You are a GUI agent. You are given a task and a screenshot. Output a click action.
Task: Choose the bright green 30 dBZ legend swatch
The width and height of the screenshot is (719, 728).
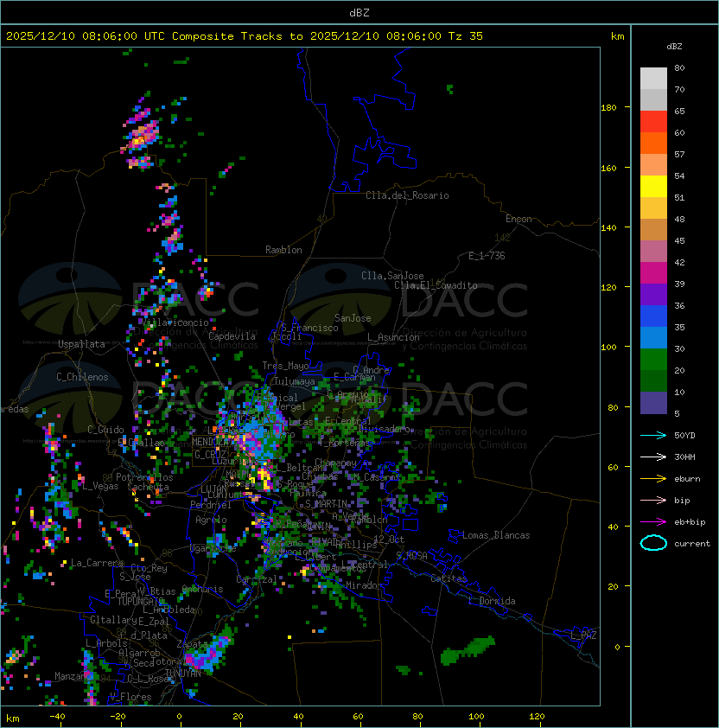(653, 360)
